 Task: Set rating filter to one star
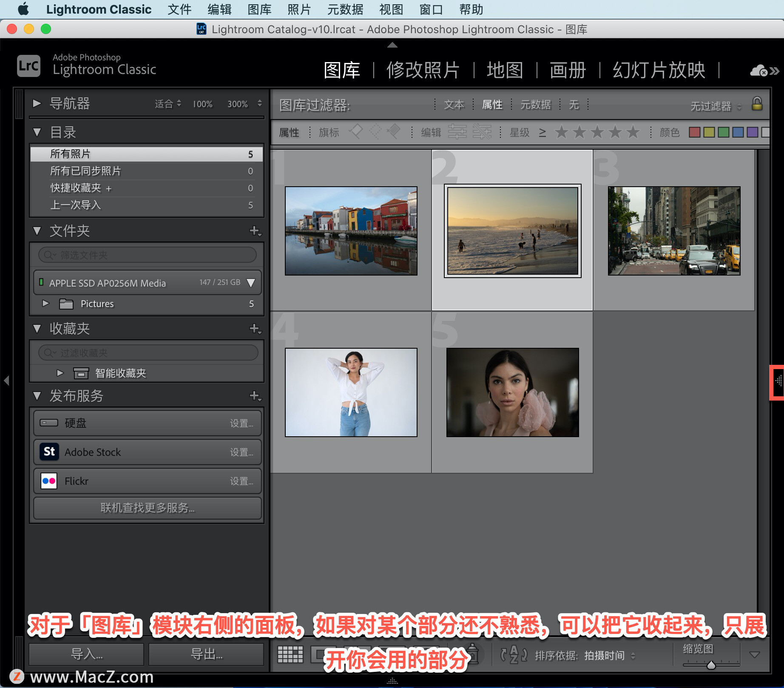click(561, 132)
